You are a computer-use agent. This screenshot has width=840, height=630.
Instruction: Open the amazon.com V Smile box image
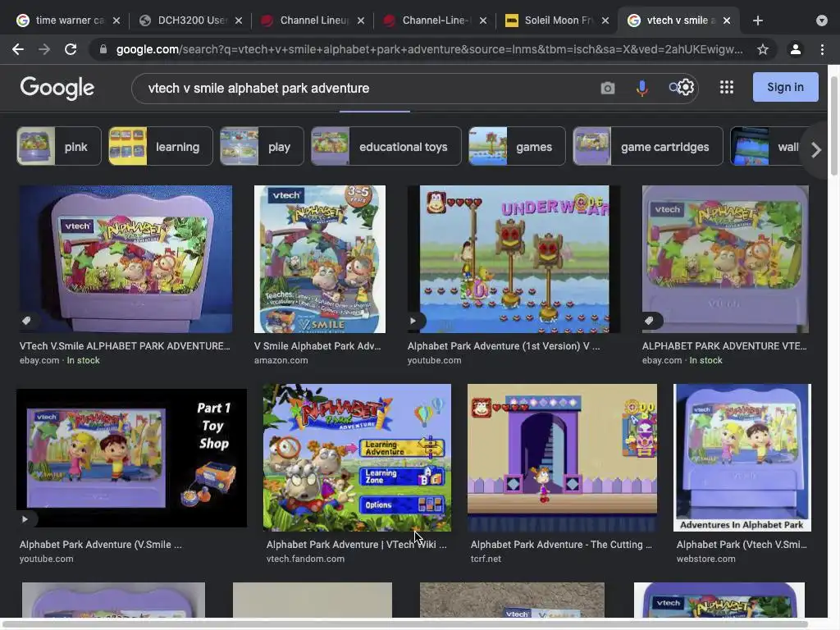pyautogui.click(x=320, y=259)
